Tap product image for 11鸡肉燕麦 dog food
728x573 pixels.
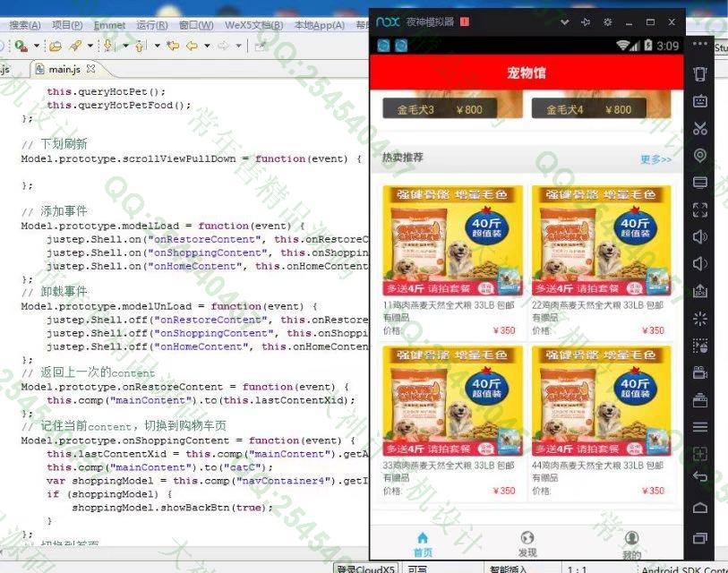[x=453, y=241]
